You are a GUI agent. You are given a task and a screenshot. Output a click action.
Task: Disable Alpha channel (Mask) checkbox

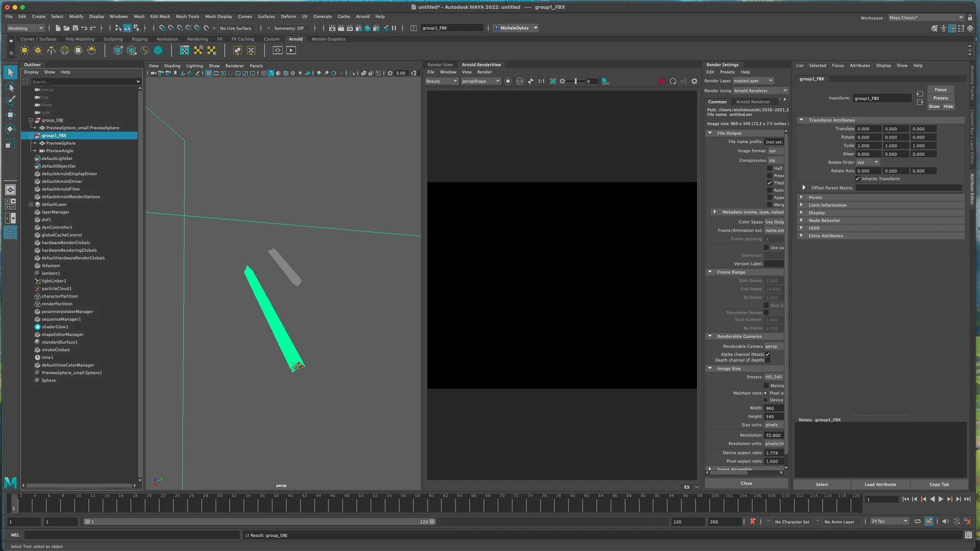(768, 354)
